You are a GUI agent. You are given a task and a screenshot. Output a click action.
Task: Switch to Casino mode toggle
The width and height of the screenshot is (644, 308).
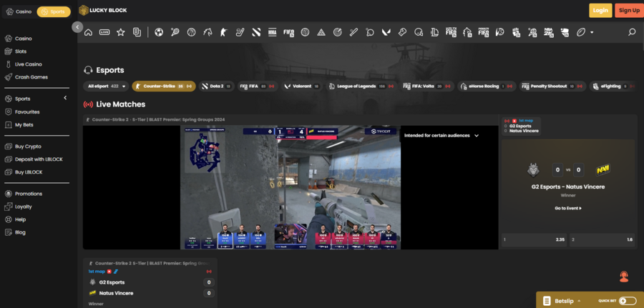point(19,12)
